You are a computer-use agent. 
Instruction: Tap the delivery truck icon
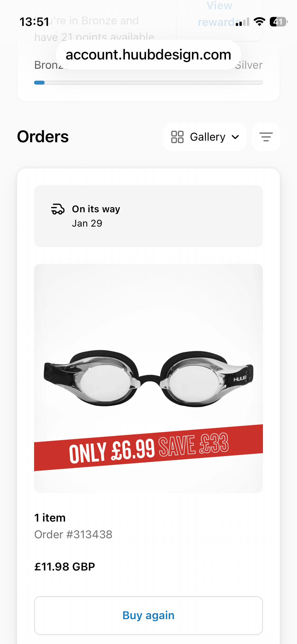tap(58, 209)
